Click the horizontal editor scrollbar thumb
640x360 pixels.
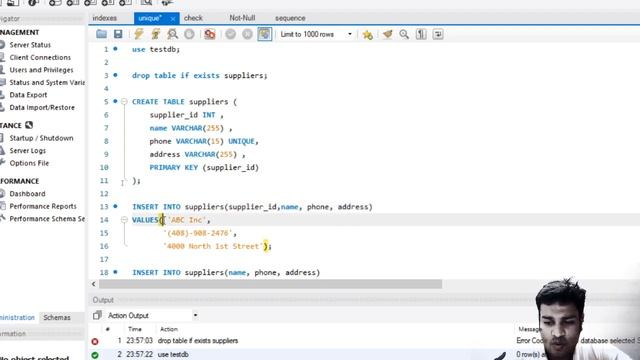270,284
